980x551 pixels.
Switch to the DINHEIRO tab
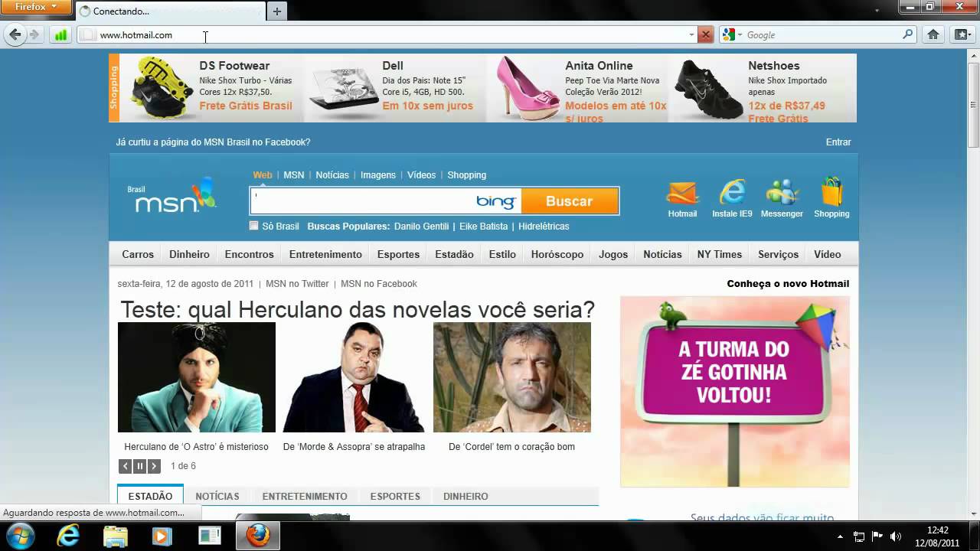[465, 496]
